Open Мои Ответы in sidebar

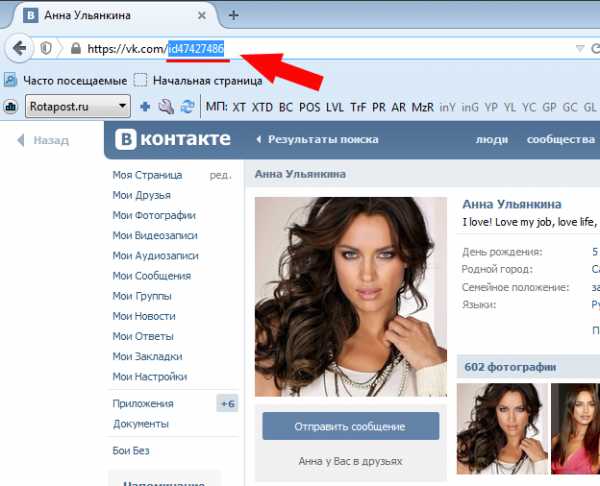(143, 336)
